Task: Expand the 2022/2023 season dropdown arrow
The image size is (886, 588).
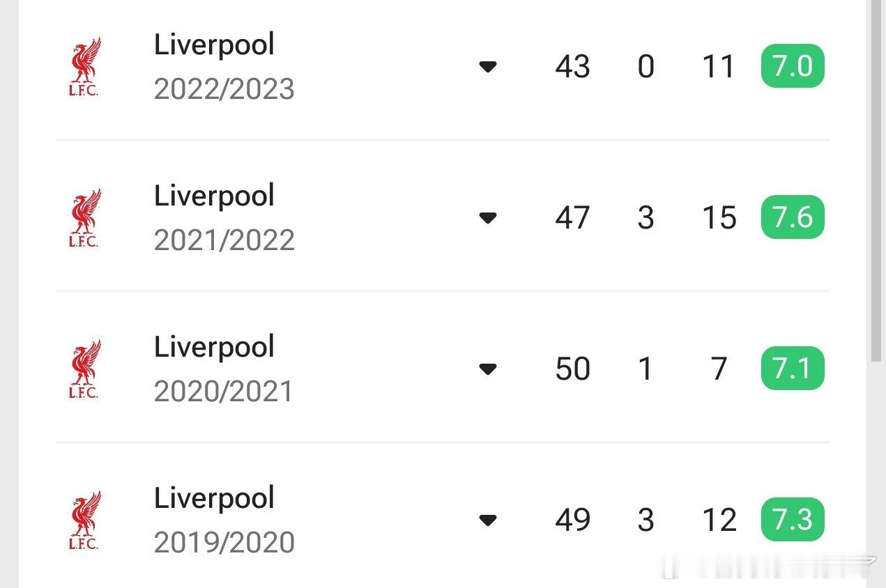Action: point(488,67)
